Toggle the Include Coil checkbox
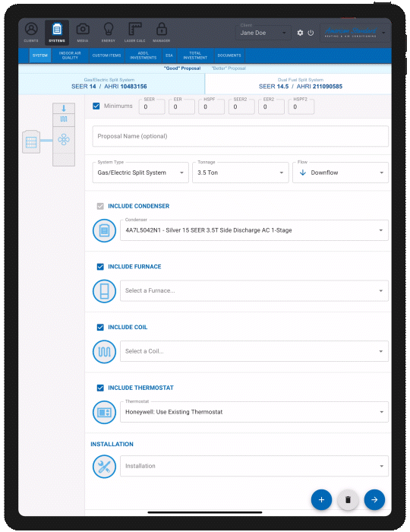This screenshot has width=410, height=532. 100,327
